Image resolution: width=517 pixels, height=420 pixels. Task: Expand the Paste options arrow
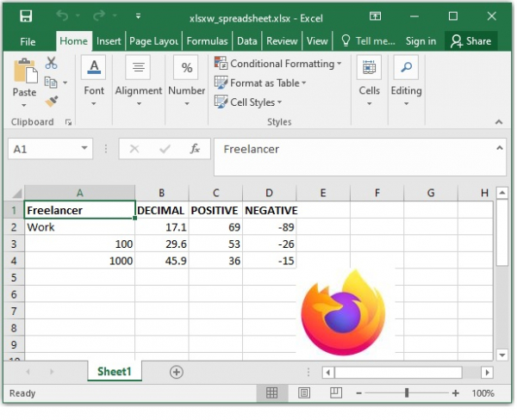24,105
